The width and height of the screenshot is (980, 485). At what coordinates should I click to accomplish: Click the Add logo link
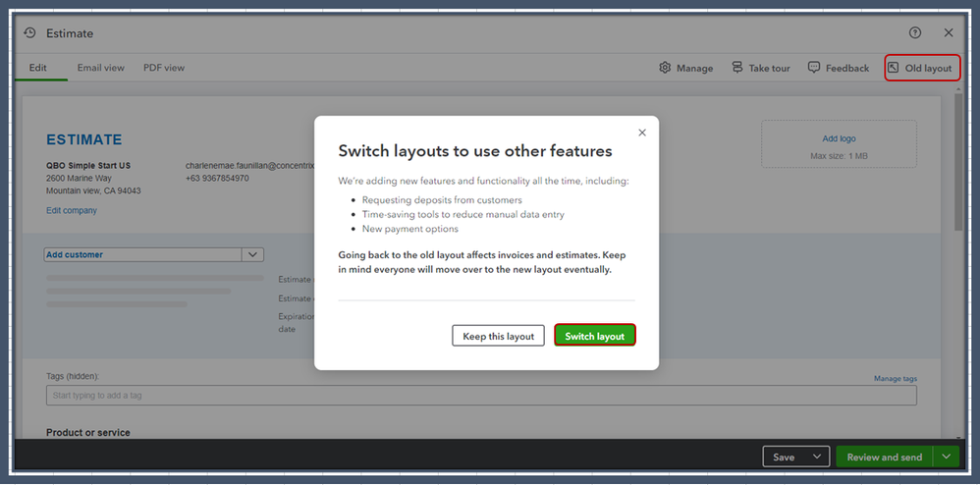tap(839, 138)
